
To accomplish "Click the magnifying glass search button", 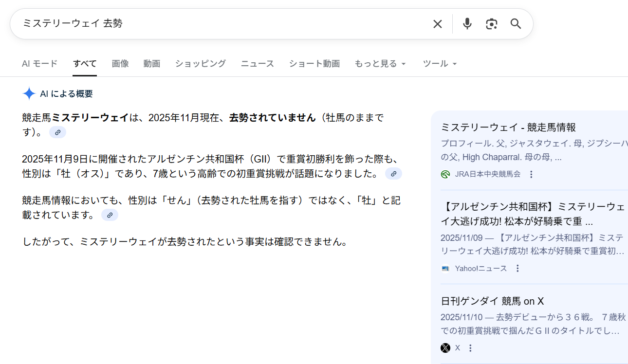I will click(516, 24).
